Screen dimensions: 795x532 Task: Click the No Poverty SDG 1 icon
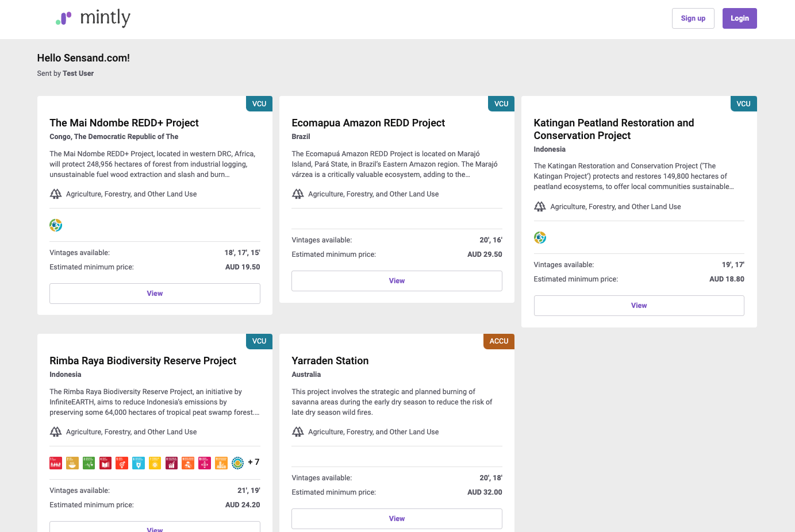point(56,463)
